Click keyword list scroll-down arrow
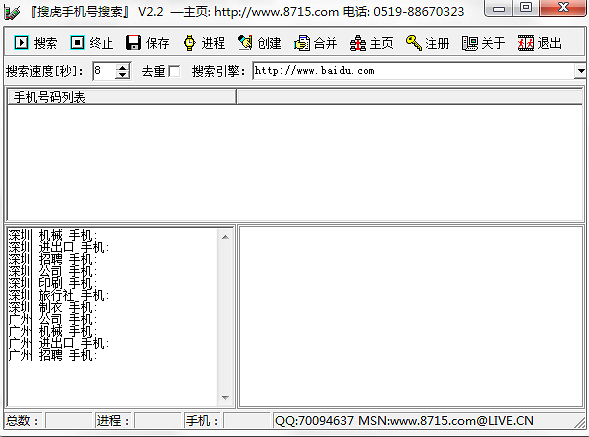Image resolution: width=589 pixels, height=437 pixels. (225, 398)
